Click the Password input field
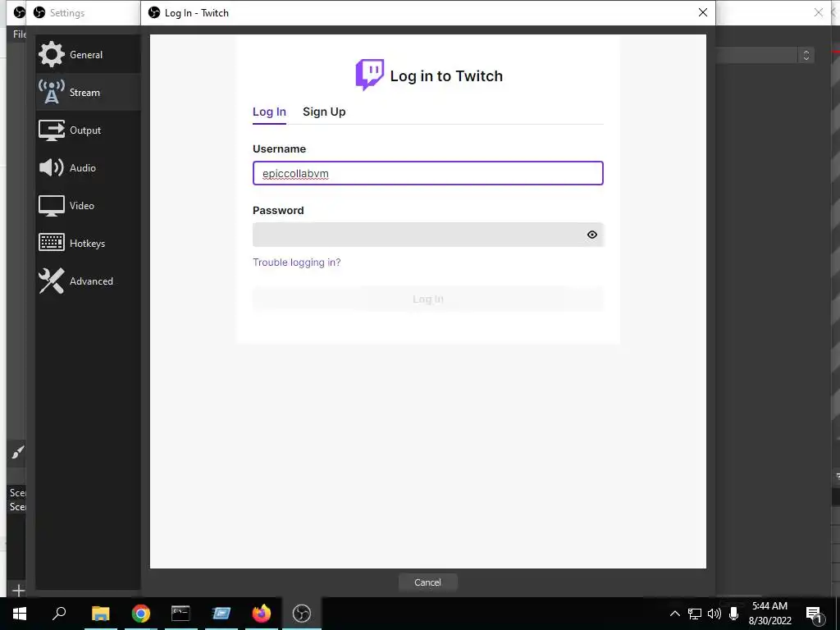840x630 pixels. (x=428, y=235)
